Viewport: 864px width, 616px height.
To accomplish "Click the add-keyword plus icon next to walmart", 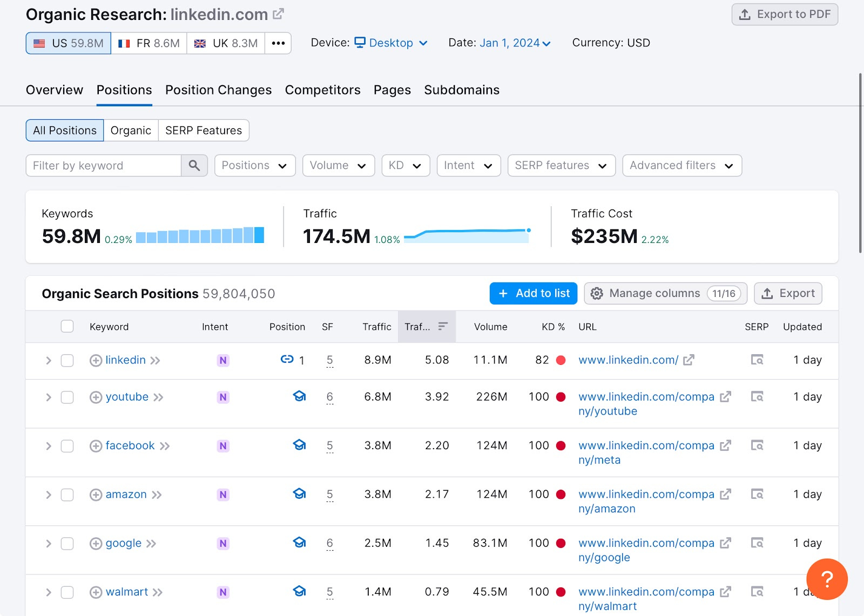I will [x=96, y=593].
